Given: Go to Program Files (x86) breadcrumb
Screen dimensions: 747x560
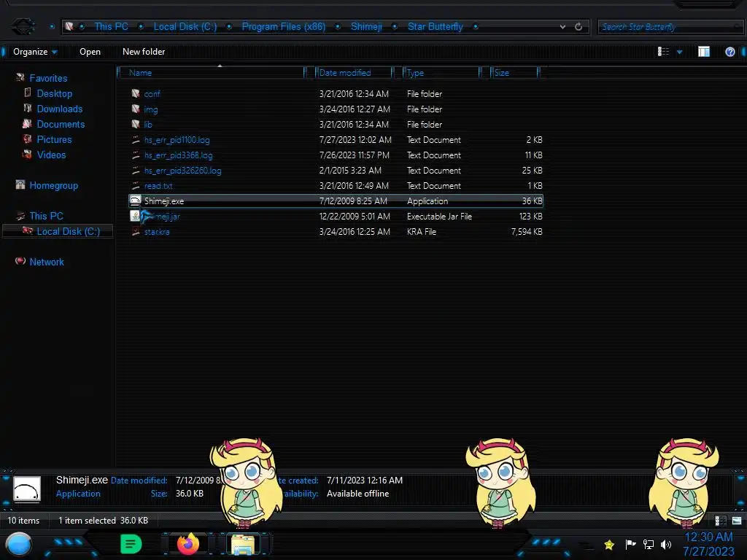Looking at the screenshot, I should (x=284, y=27).
